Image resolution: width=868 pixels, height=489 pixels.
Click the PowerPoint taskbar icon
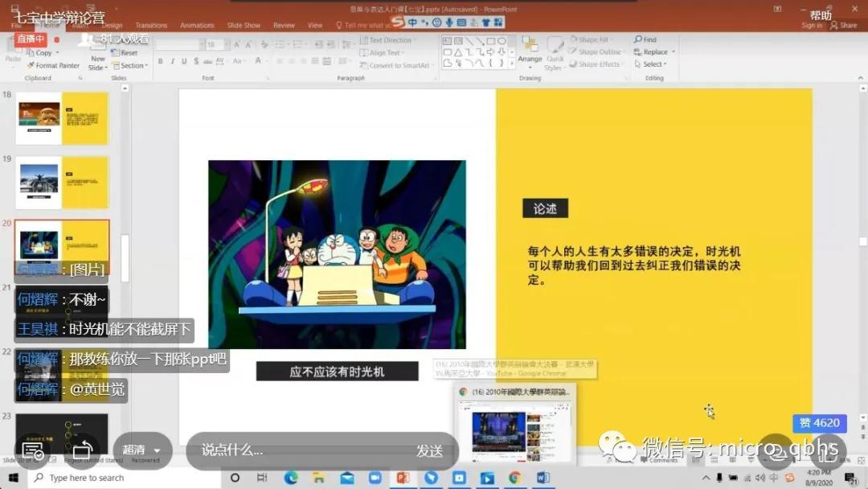[x=403, y=478]
